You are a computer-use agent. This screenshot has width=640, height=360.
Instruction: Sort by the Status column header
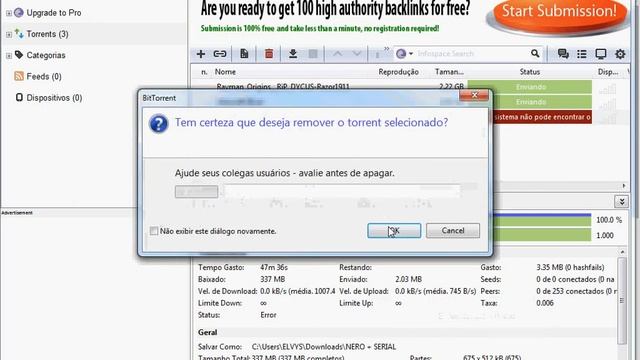click(x=530, y=72)
